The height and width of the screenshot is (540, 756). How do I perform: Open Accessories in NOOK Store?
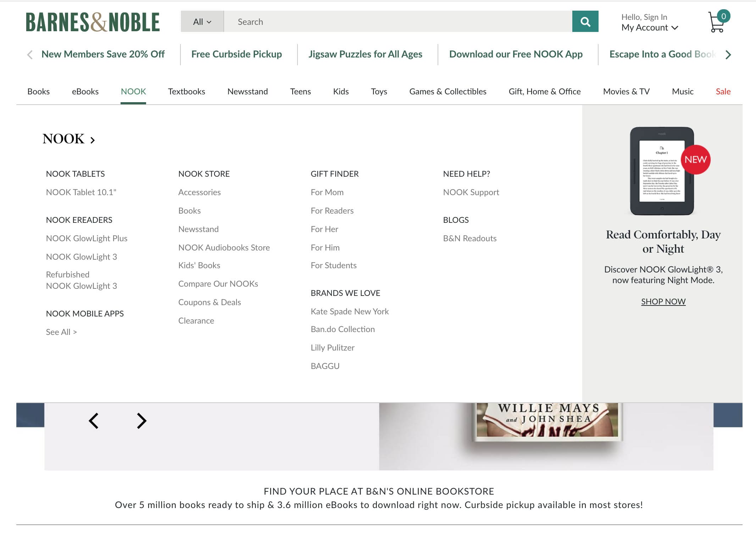(199, 192)
